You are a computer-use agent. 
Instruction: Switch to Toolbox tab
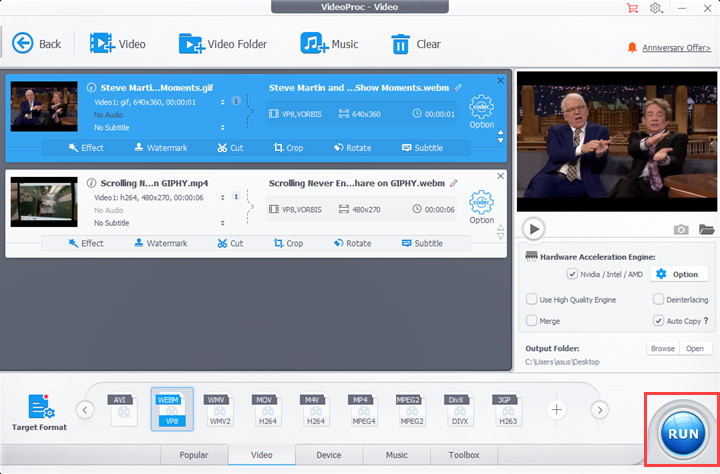click(464, 455)
